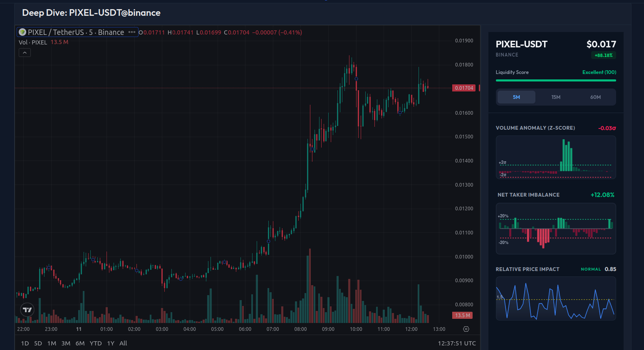Click the 5D range button
644x350 pixels.
click(x=38, y=343)
